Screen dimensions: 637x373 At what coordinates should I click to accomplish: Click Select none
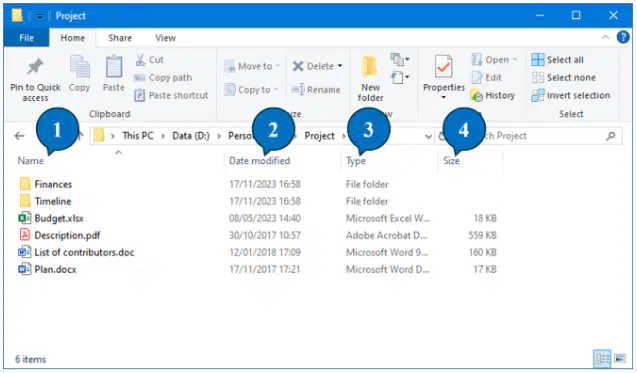pos(563,78)
